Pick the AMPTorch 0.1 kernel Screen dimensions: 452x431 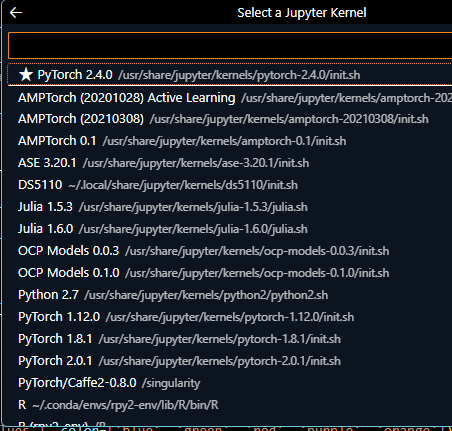(x=230, y=141)
